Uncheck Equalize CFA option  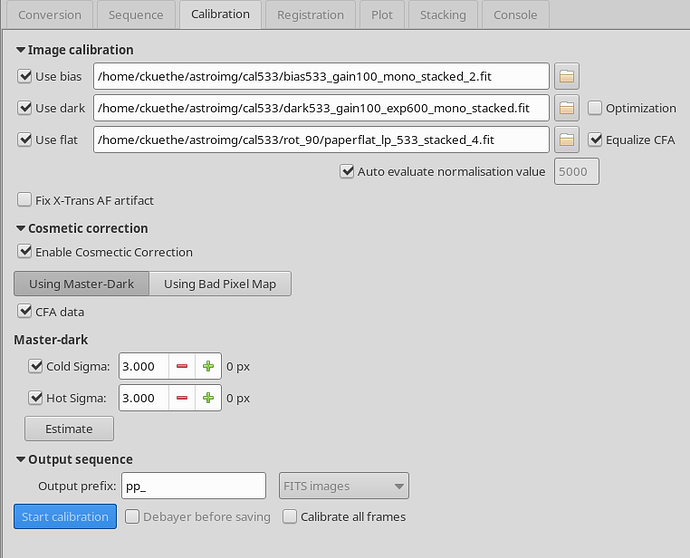(x=595, y=140)
